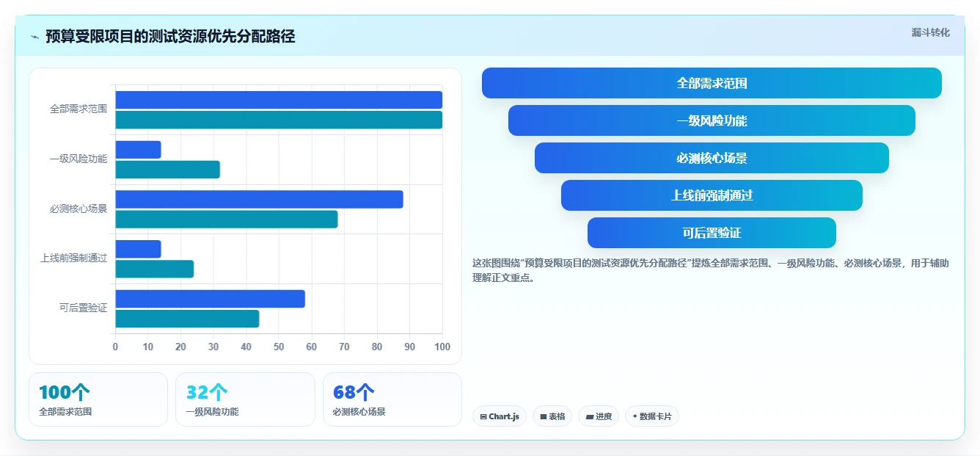Select the 上线前强制通过 funnel stage
980x456 pixels.
[x=712, y=195]
